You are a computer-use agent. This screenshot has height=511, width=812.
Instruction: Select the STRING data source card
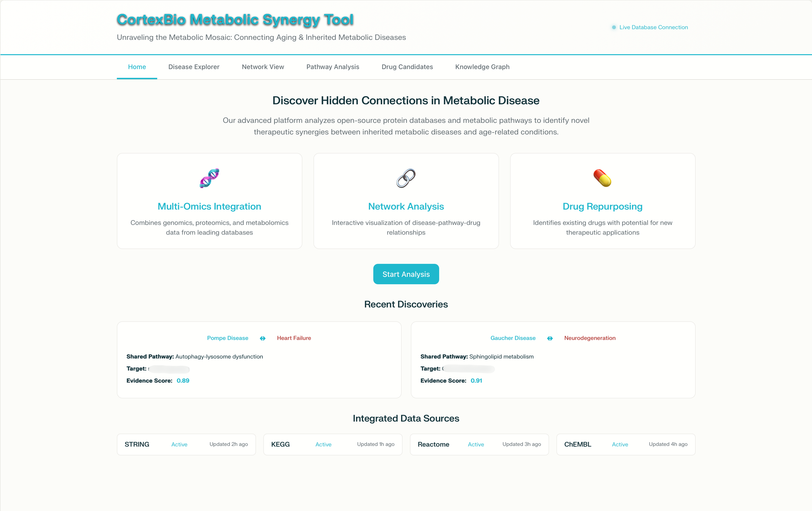click(186, 444)
